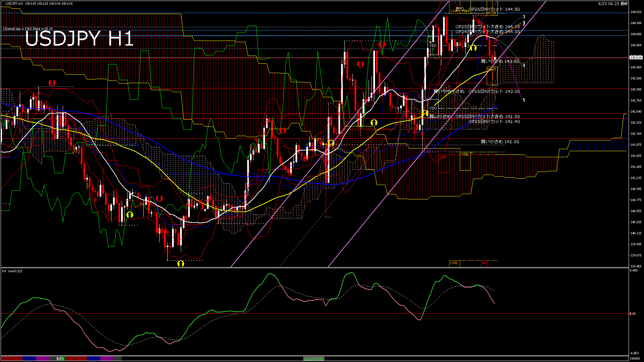
Task: Click projection label number 5
Action: (524, 100)
